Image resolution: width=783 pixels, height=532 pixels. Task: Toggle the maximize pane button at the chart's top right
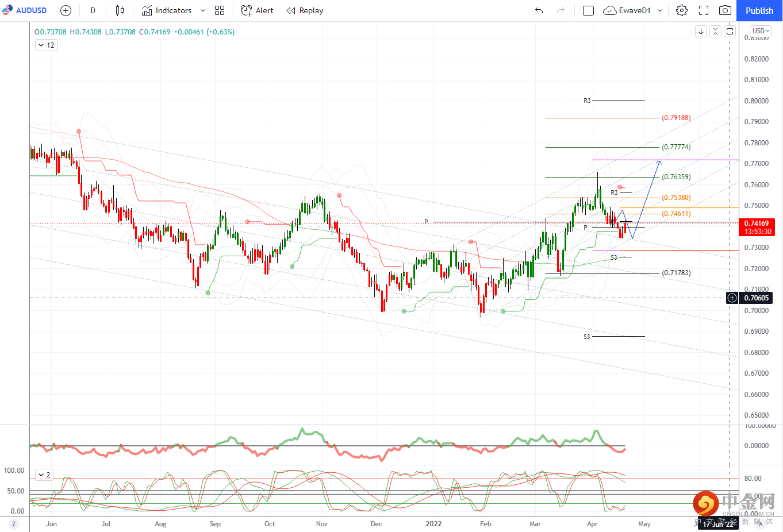(730, 32)
